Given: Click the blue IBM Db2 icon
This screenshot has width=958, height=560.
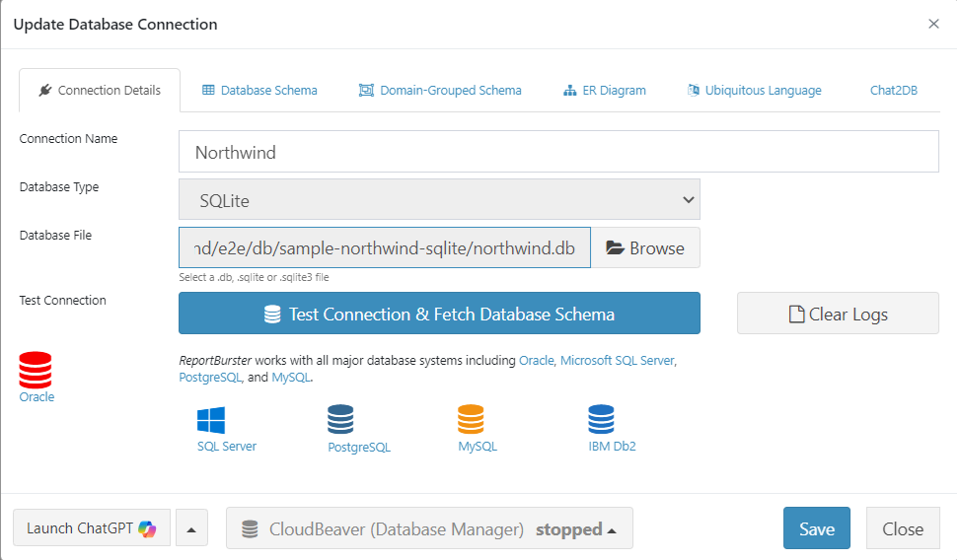Looking at the screenshot, I should [x=601, y=420].
